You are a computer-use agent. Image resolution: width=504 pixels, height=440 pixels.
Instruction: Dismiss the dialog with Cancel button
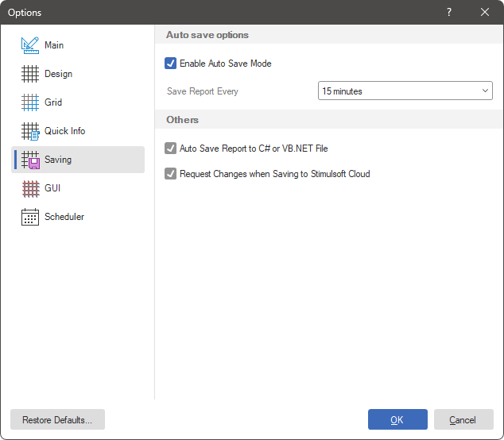point(463,419)
